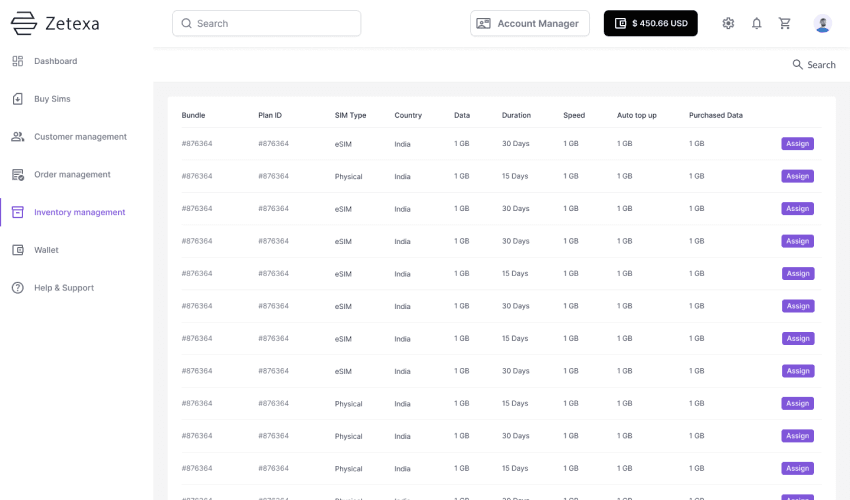
Task: Open notifications bell icon
Action: click(756, 23)
